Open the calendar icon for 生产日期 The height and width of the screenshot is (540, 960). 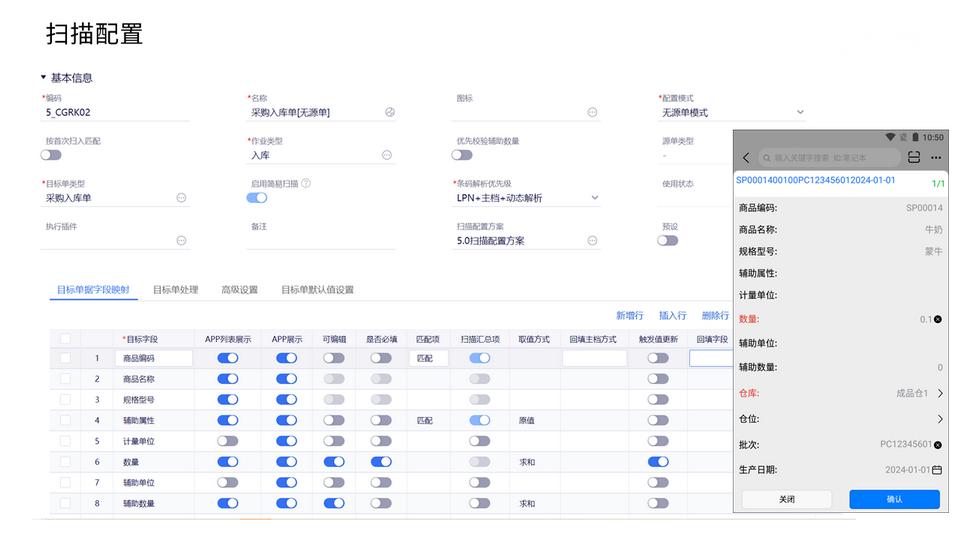click(937, 470)
